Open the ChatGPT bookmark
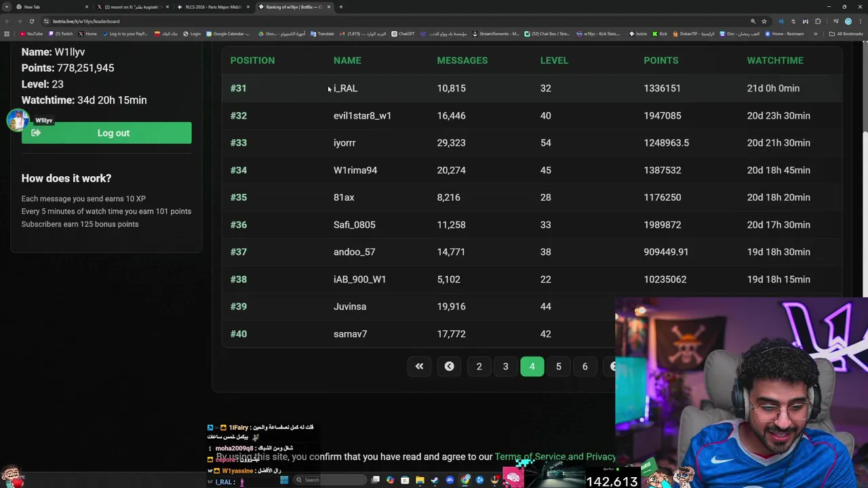 (403, 34)
